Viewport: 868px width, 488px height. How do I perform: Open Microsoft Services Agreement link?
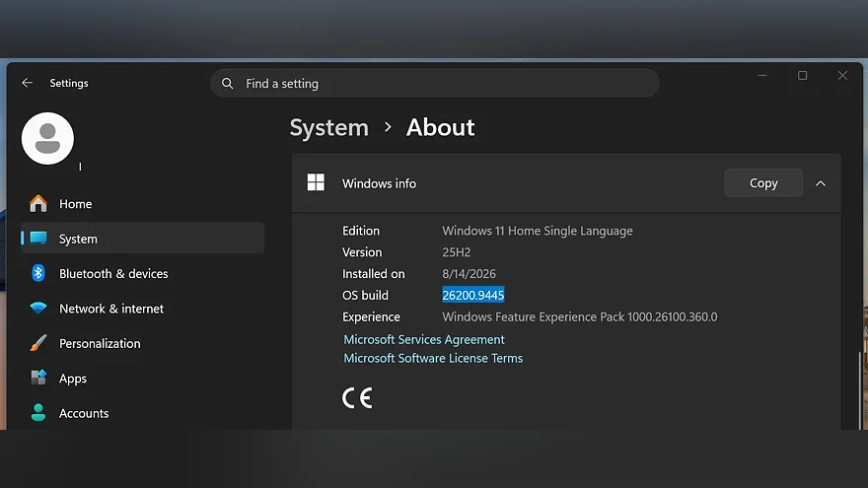(x=424, y=339)
